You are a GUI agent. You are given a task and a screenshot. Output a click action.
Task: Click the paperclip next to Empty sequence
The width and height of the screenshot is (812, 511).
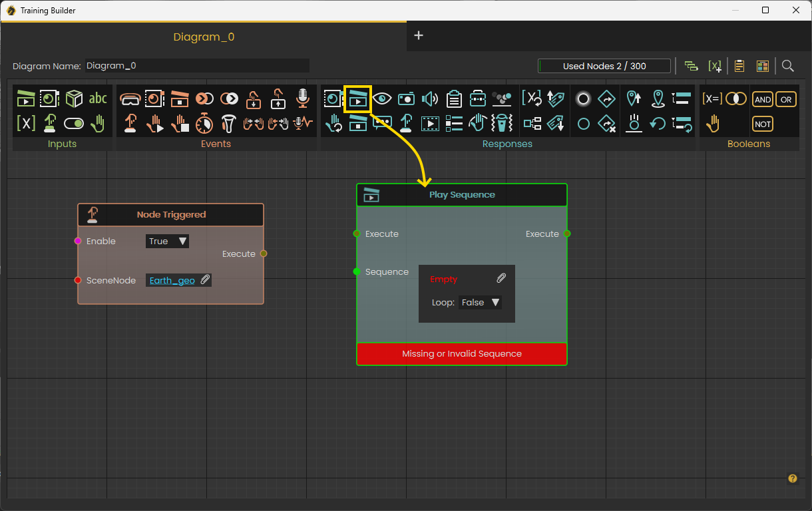click(501, 279)
